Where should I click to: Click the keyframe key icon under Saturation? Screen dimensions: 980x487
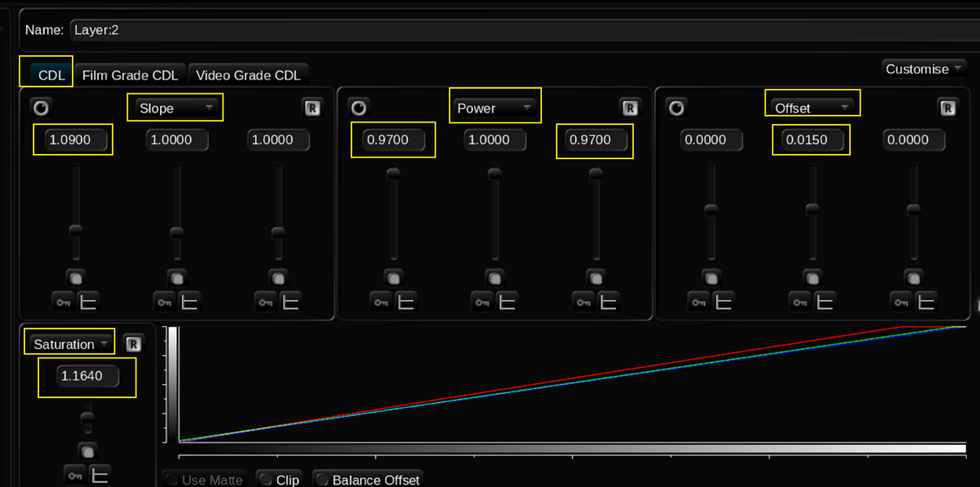[75, 476]
